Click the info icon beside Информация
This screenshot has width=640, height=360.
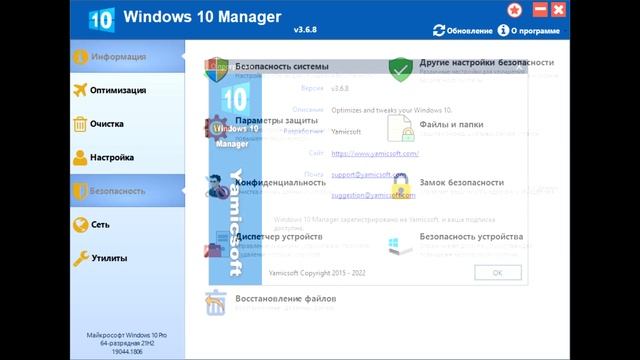coord(80,57)
